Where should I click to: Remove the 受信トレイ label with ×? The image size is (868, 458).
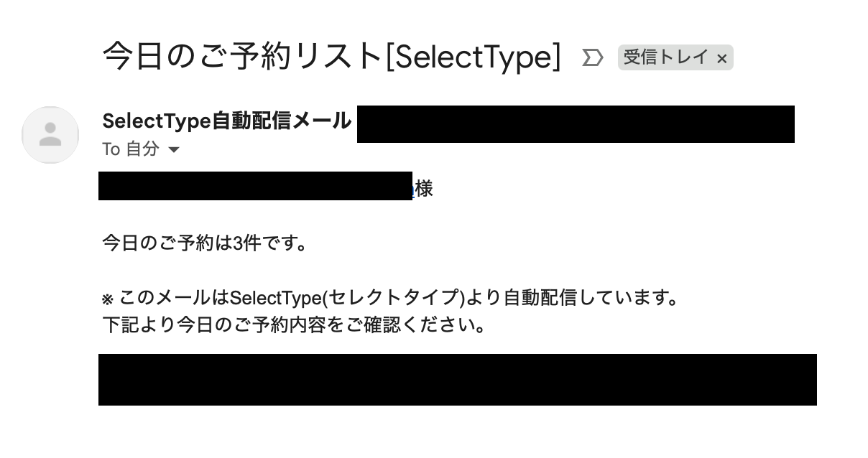tap(722, 58)
